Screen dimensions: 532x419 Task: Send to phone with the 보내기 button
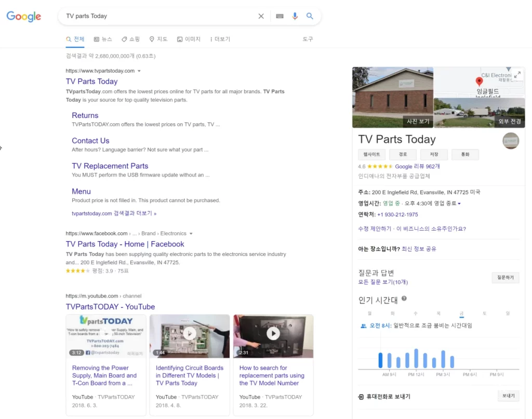tap(508, 396)
